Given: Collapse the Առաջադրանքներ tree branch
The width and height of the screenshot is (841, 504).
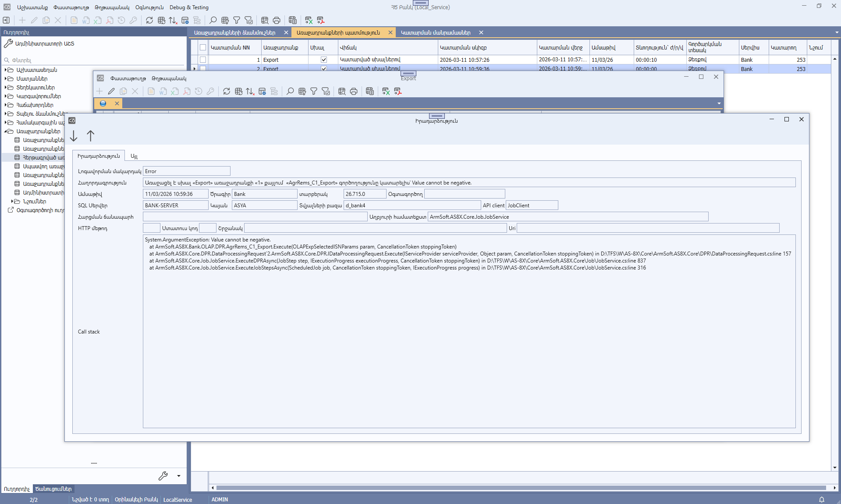Looking at the screenshot, I should coord(6,131).
